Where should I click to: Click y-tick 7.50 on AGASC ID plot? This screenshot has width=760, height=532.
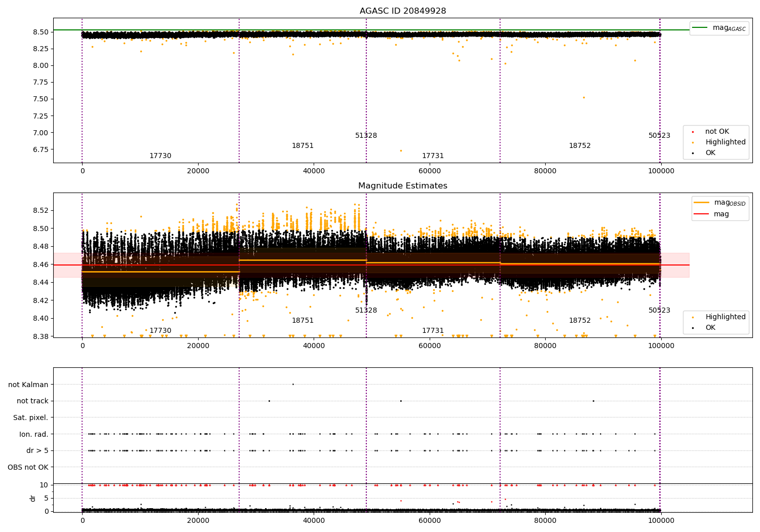[40, 99]
